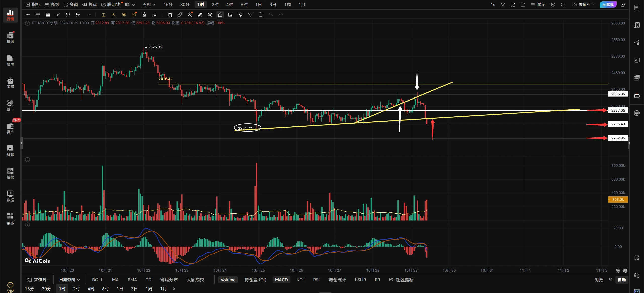The image size is (644, 293).
Task: Share the chart with arrow icon
Action: (x=623, y=5)
